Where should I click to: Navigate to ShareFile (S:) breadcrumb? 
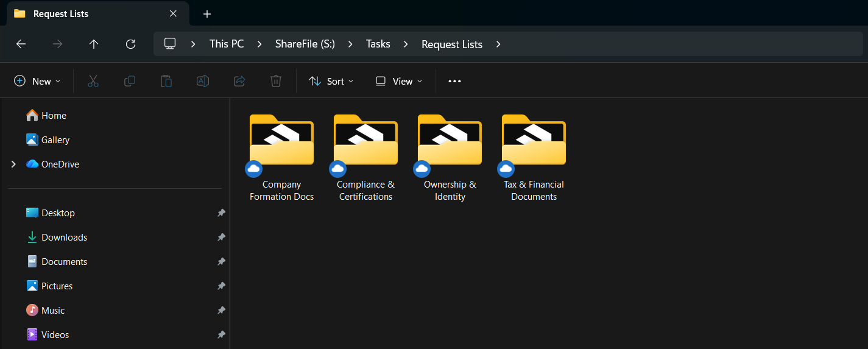[x=305, y=44]
